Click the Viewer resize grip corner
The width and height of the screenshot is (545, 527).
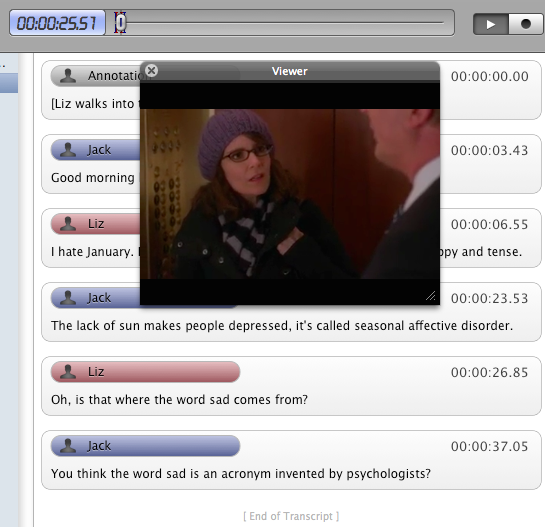[430, 296]
